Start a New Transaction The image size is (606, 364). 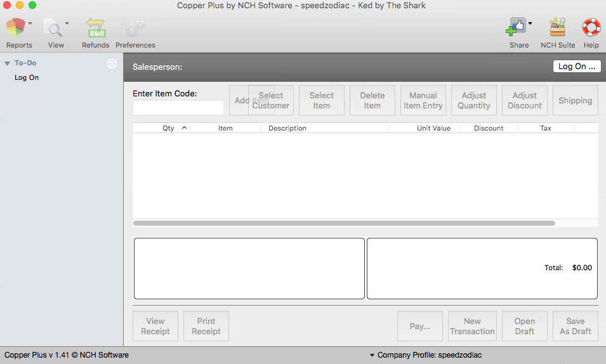point(472,326)
